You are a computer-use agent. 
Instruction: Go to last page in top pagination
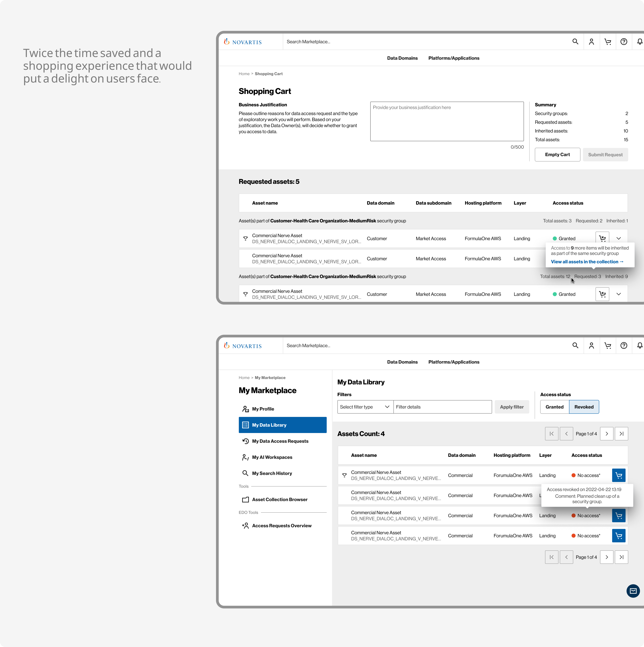point(621,434)
